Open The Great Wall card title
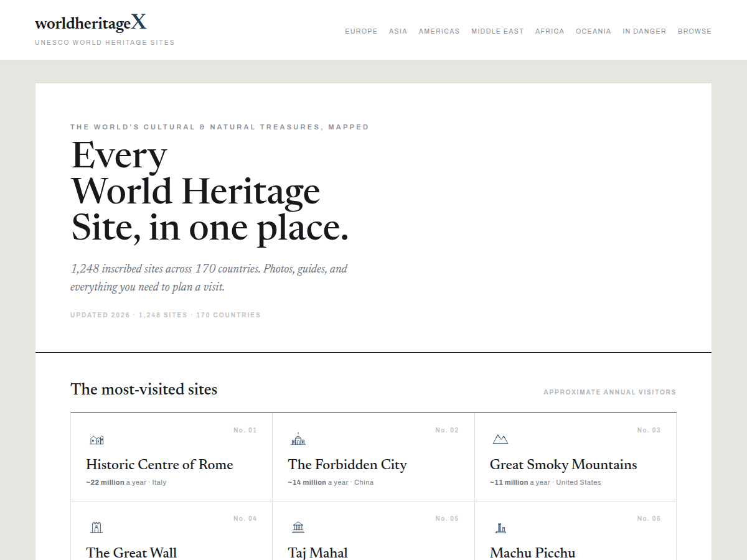This screenshot has height=560, width=747. 131,553
